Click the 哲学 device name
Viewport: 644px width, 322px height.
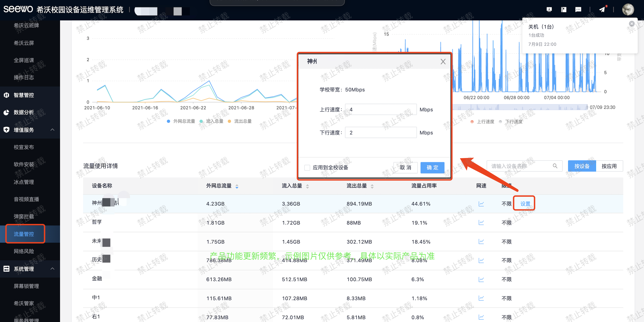[97, 222]
